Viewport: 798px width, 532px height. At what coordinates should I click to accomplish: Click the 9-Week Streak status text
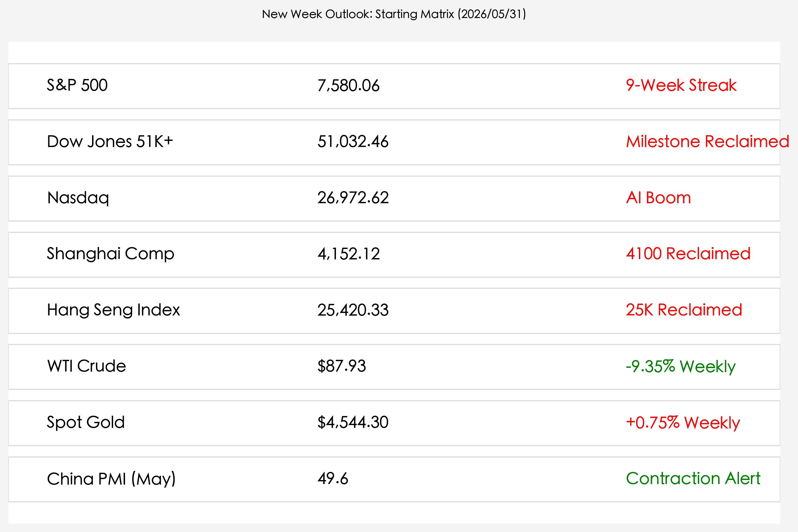pyautogui.click(x=681, y=85)
